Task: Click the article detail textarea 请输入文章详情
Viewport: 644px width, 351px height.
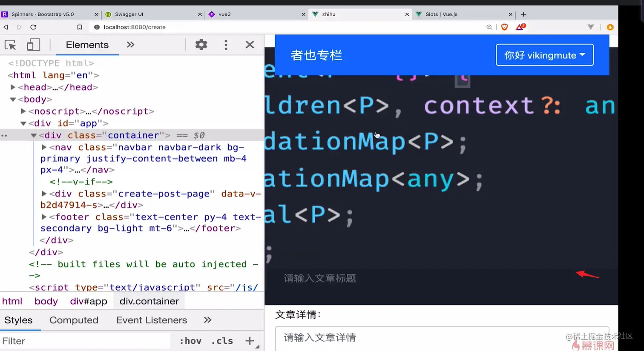Action: (442, 339)
